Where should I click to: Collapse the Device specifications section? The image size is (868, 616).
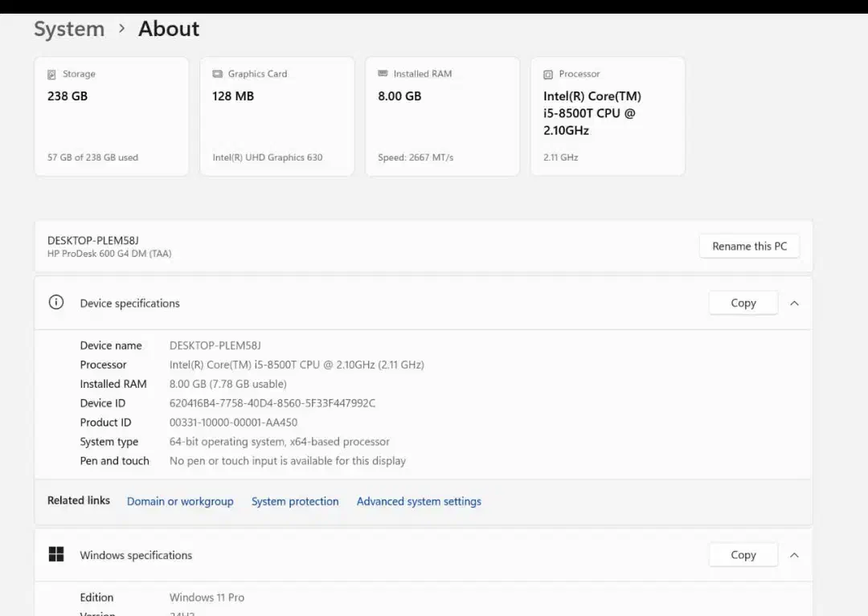794,304
